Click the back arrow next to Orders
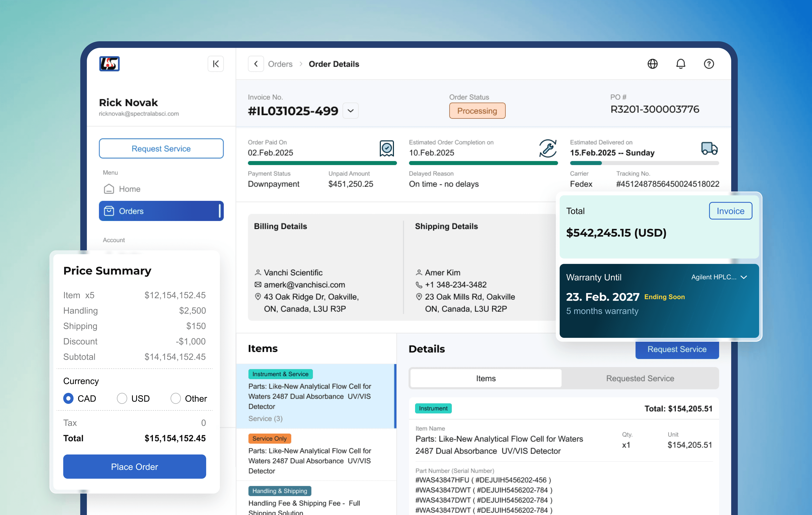Screen dimensions: 812x515 click(256, 64)
